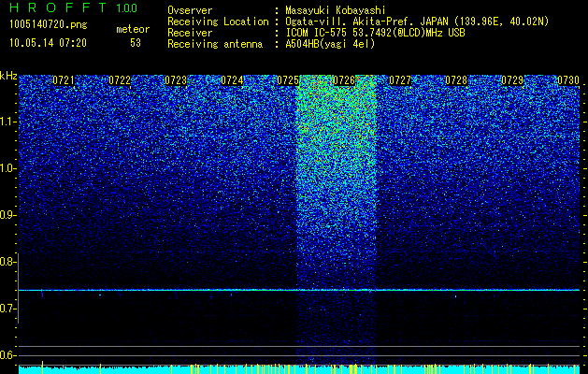Click the Ogata-vill. Akita-Pref. JAPAN location text
This screenshot has width=588, height=374.
(x=416, y=22)
